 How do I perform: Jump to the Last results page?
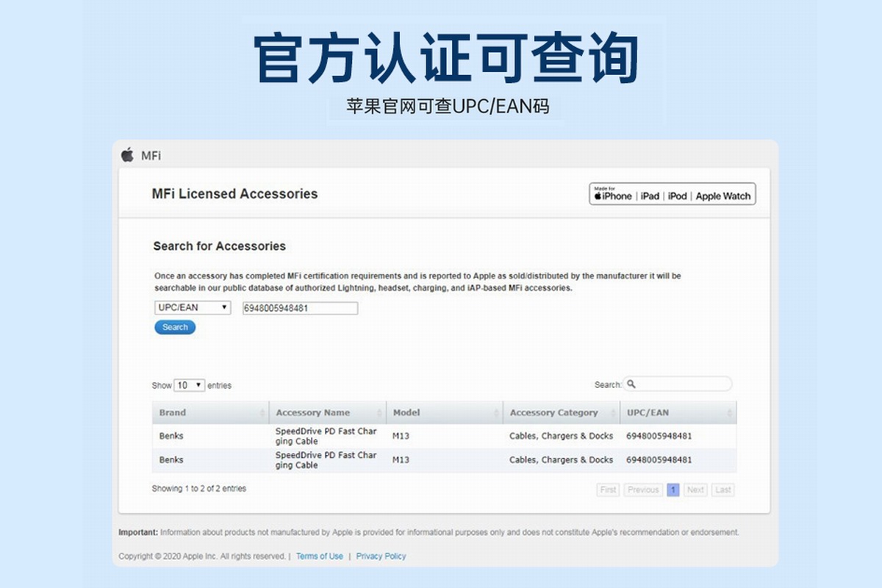tap(723, 490)
